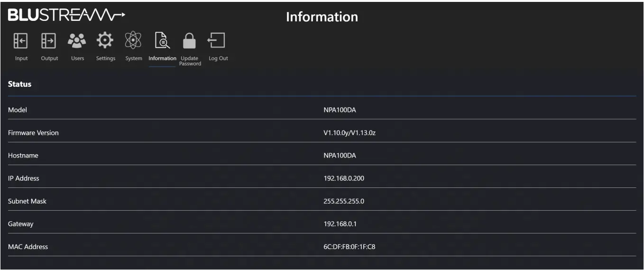This screenshot has height=270, width=644.
Task: Select the firmware version V1.10.0y/V1.13.0z text
Action: 350,133
